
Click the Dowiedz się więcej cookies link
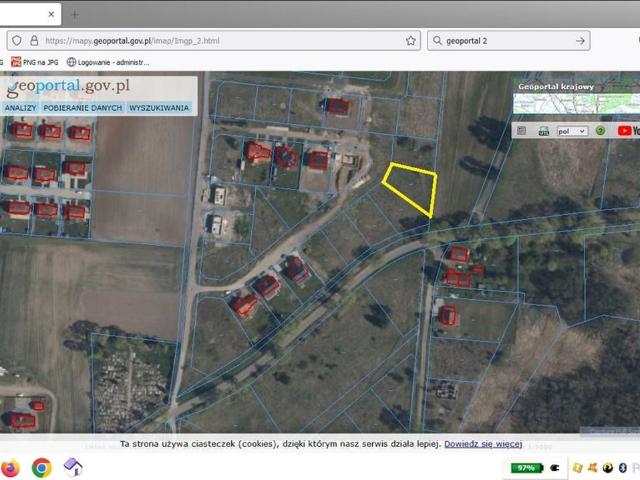tap(484, 443)
